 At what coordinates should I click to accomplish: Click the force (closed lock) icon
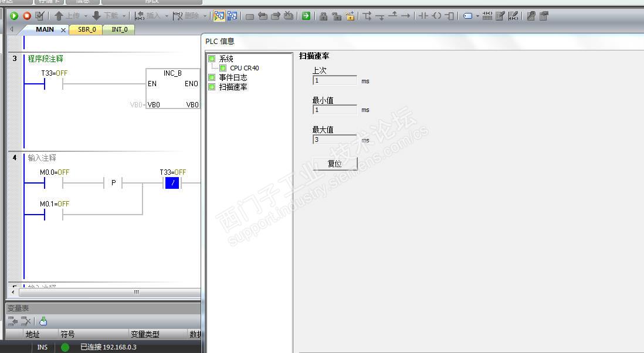324,16
